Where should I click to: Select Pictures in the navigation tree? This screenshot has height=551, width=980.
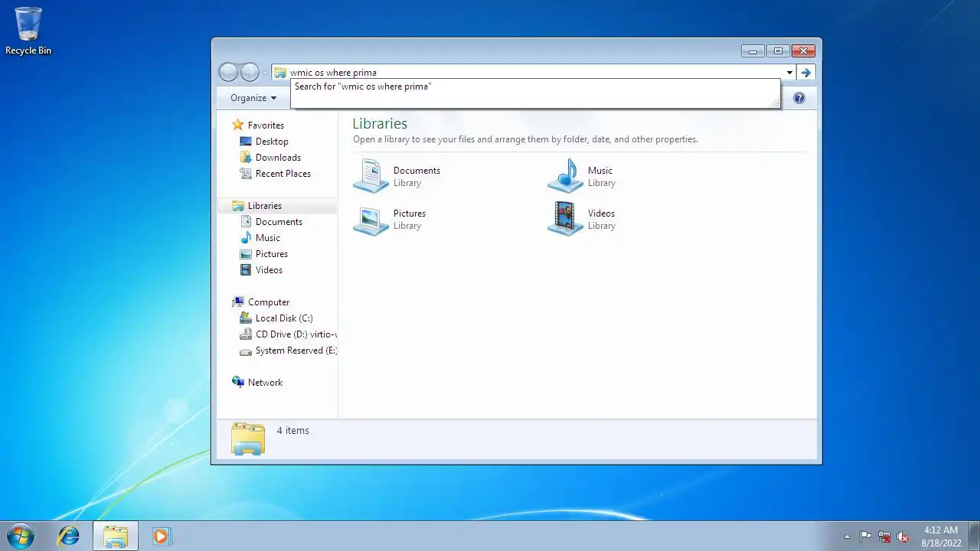coord(272,254)
